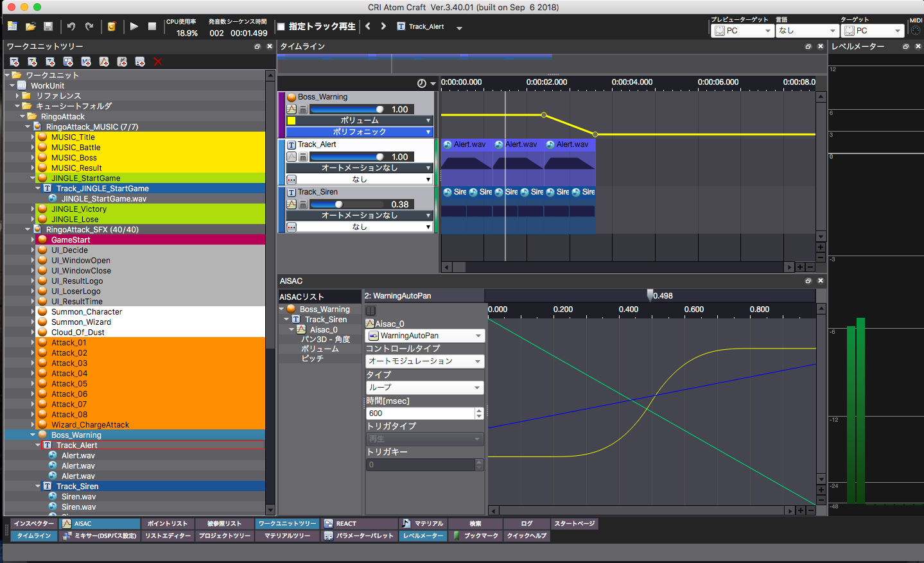Stop playback with the stop button
Image resolution: width=924 pixels, height=563 pixels.
(152, 26)
